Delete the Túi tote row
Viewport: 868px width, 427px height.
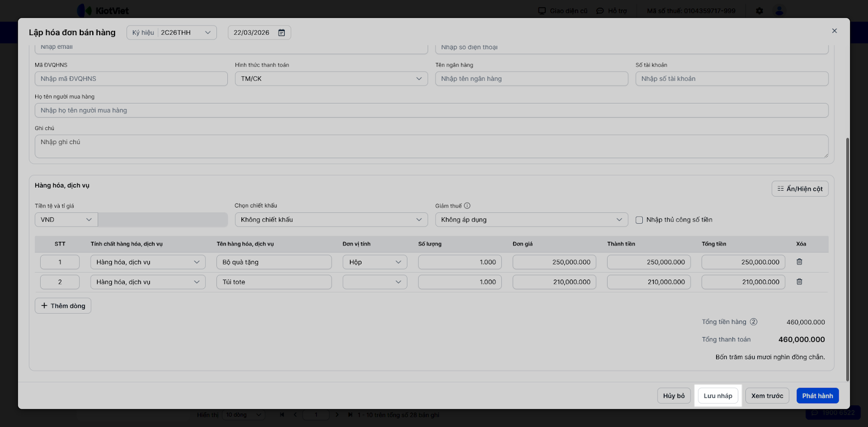tap(799, 282)
